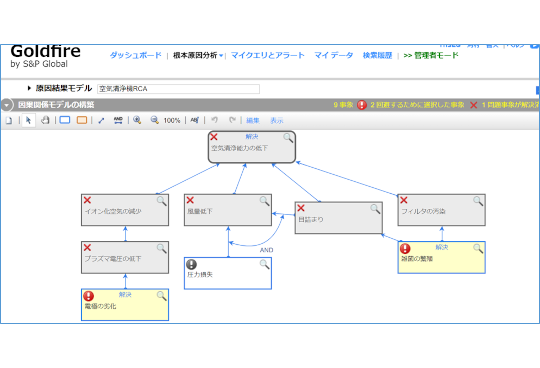Expand the 原因結果モデル triangle
Screen dimensions: 540x368
tap(29, 88)
